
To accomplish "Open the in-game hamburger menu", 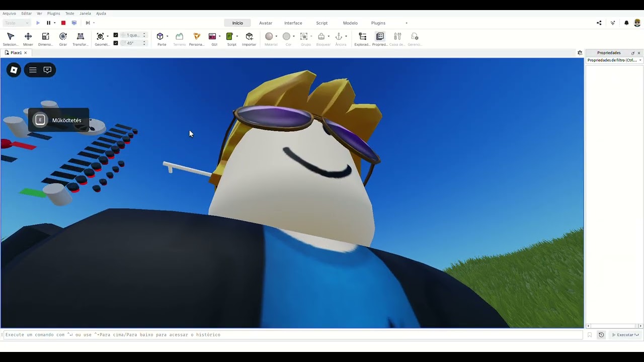I will tap(33, 70).
